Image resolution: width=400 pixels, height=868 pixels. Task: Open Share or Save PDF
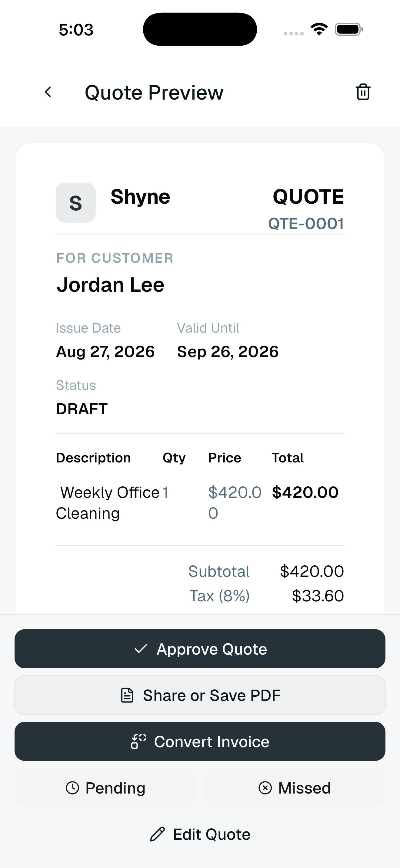point(200,695)
